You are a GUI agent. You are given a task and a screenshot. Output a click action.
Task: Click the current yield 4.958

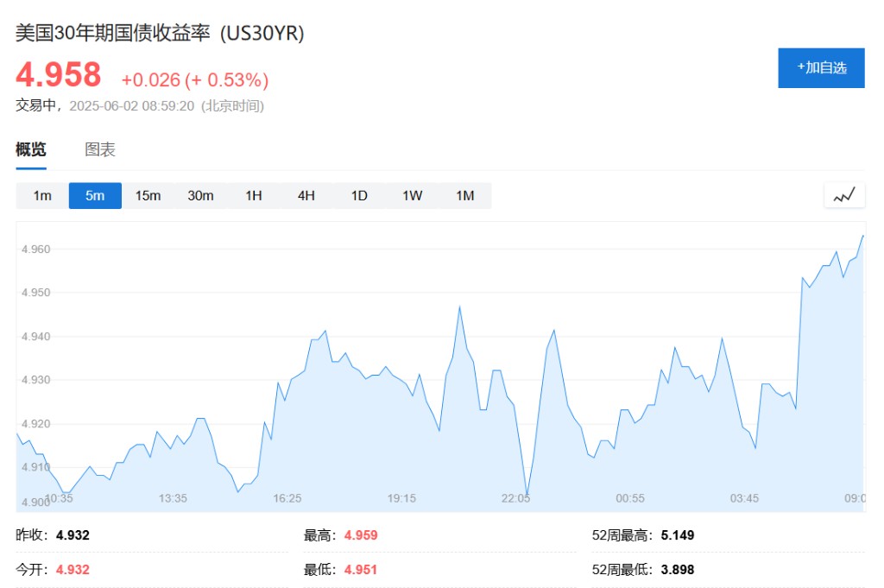point(59,74)
